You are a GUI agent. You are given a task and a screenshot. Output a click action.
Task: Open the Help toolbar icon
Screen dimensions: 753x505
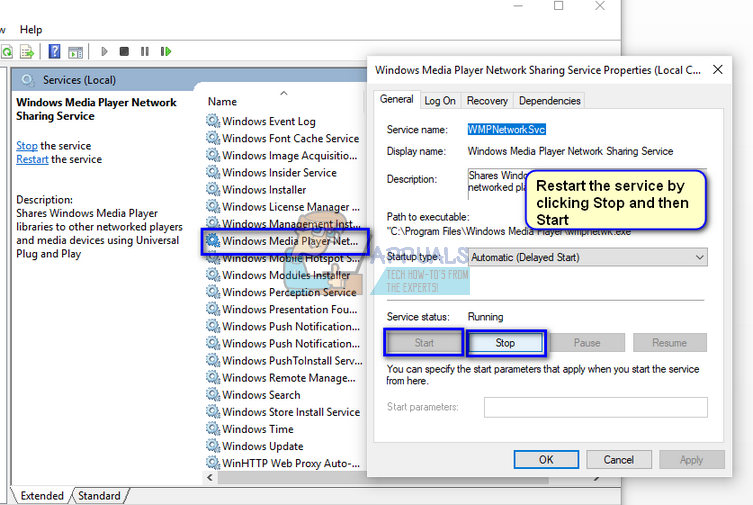coord(54,51)
